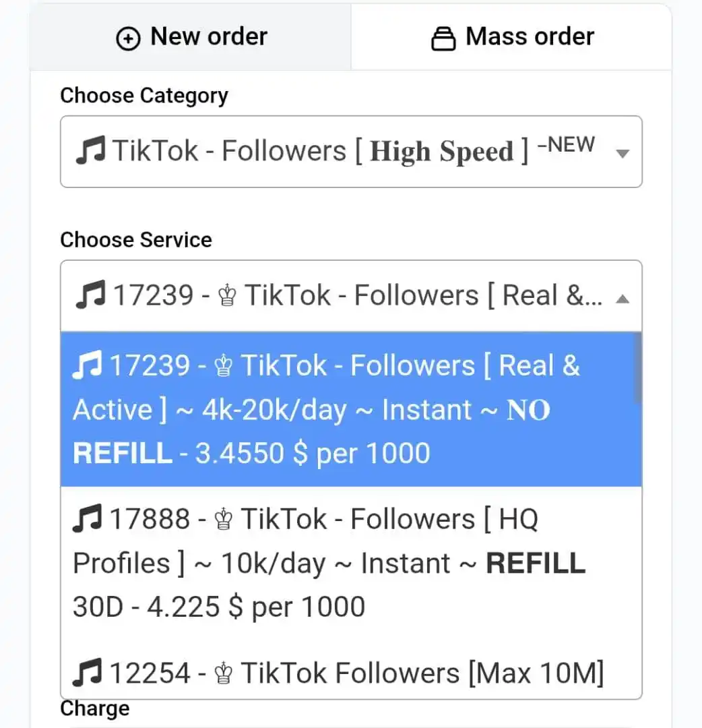Click the selected service field showing 17239

point(351,296)
